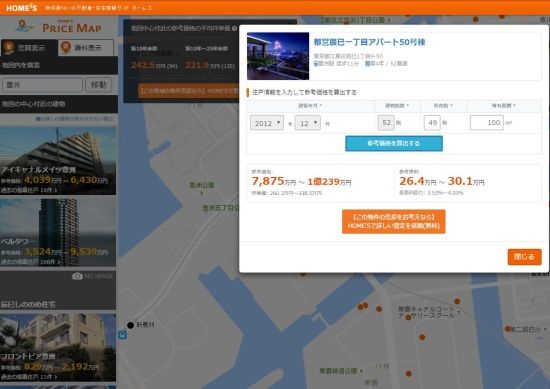The height and width of the screenshot is (389, 550).
Task: Open the ベルタワー building card
Action: tap(58, 233)
